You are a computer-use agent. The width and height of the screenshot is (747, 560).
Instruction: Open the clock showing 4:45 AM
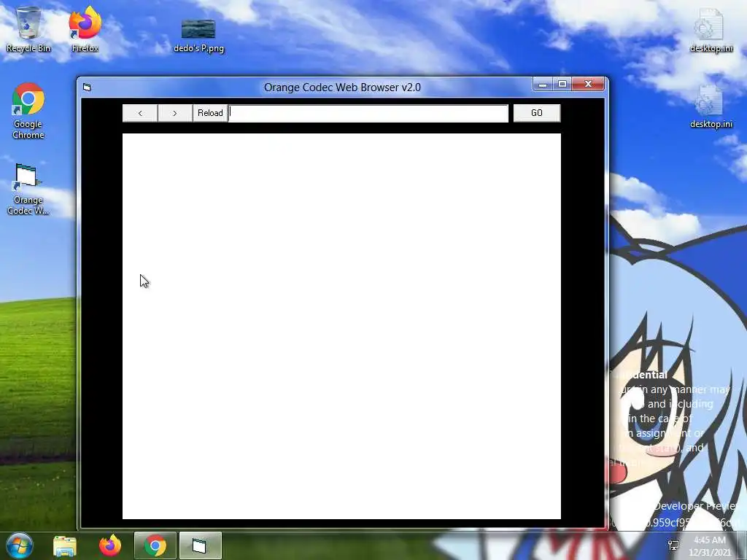(x=709, y=545)
